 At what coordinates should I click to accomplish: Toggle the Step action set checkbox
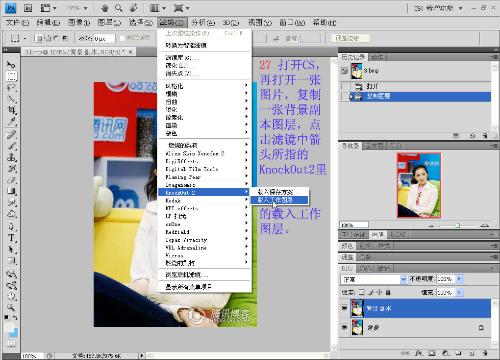345,71
